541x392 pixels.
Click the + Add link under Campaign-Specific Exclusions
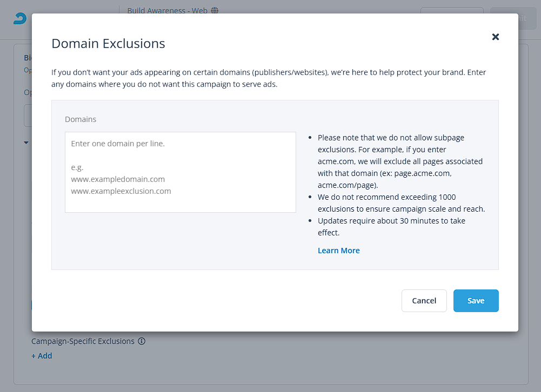[x=42, y=356]
